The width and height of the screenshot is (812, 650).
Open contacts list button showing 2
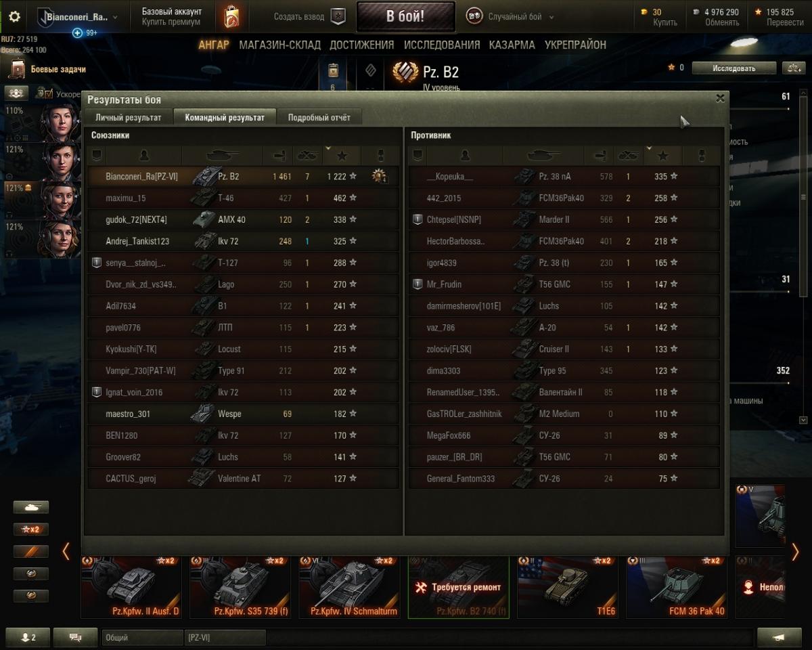[28, 637]
